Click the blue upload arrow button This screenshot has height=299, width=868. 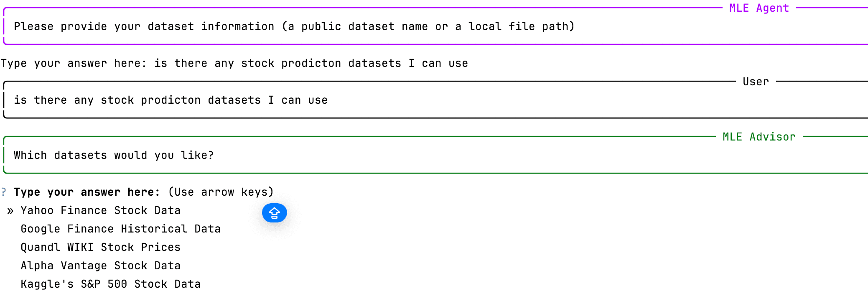(274, 213)
